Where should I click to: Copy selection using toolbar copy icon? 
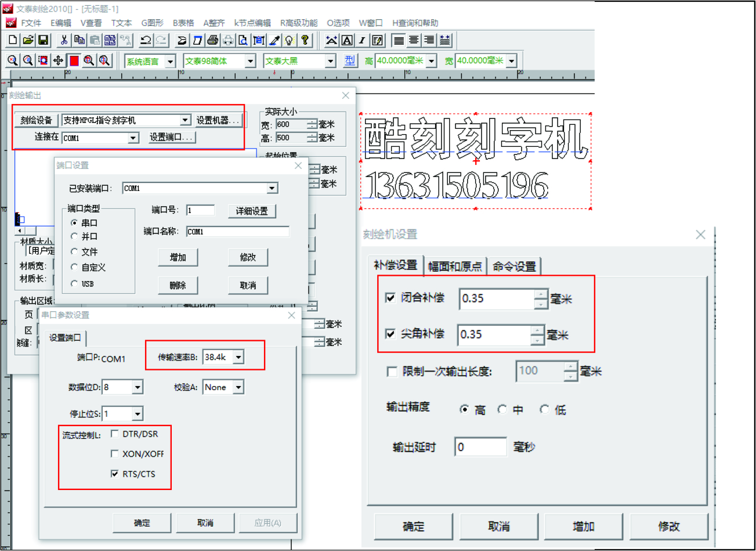pyautogui.click(x=79, y=40)
